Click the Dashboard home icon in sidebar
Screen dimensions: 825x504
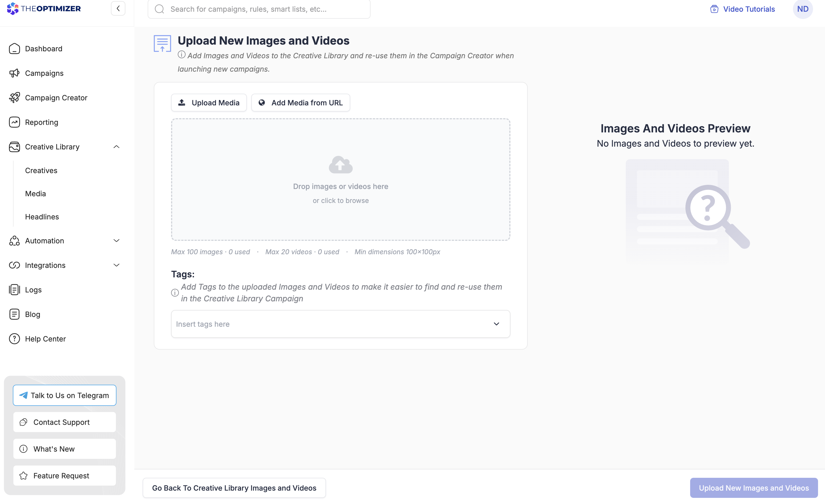click(14, 49)
